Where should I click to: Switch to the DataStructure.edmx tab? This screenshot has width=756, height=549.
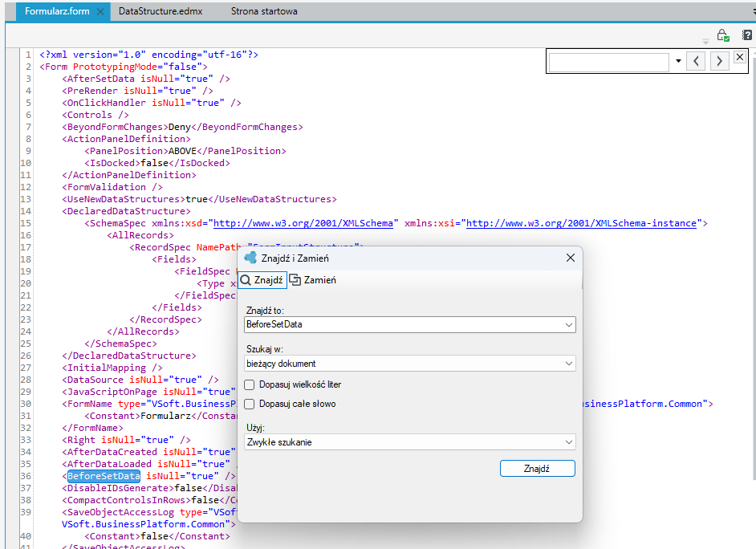161,11
